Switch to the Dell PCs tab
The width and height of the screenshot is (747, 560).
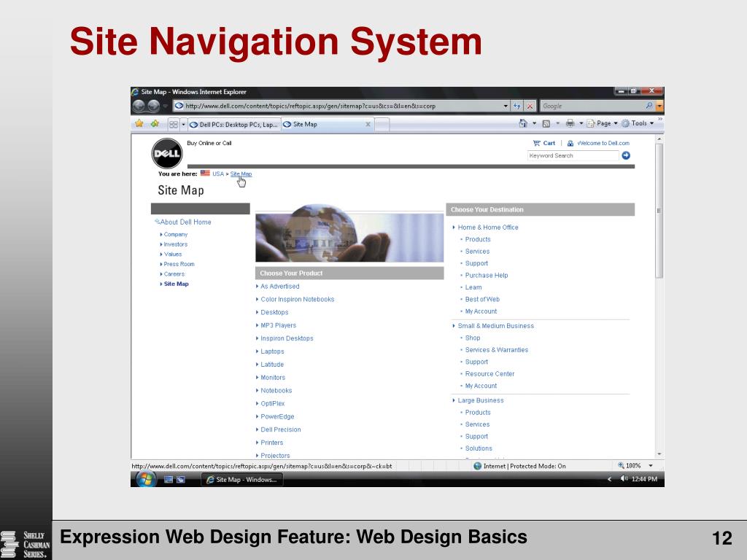pyautogui.click(x=234, y=124)
